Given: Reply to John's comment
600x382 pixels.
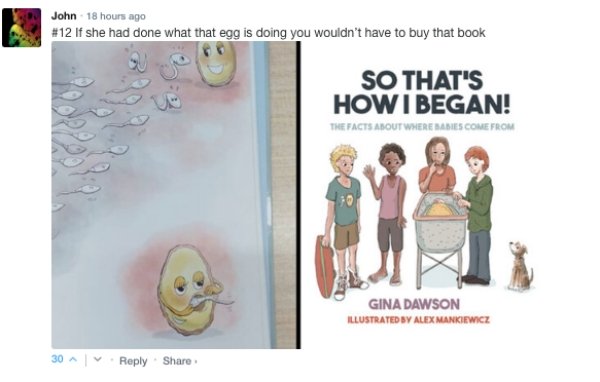Looking at the screenshot, I should point(133,361).
